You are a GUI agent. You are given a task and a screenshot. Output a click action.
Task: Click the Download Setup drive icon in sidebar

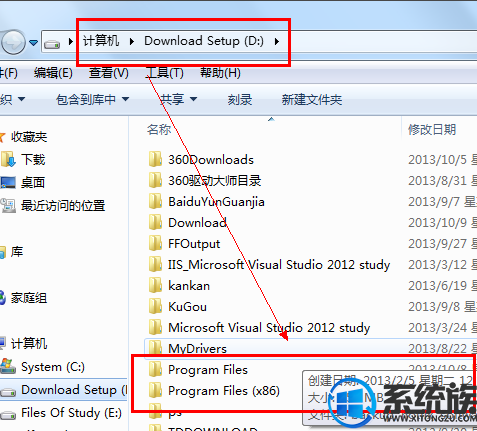point(8,392)
